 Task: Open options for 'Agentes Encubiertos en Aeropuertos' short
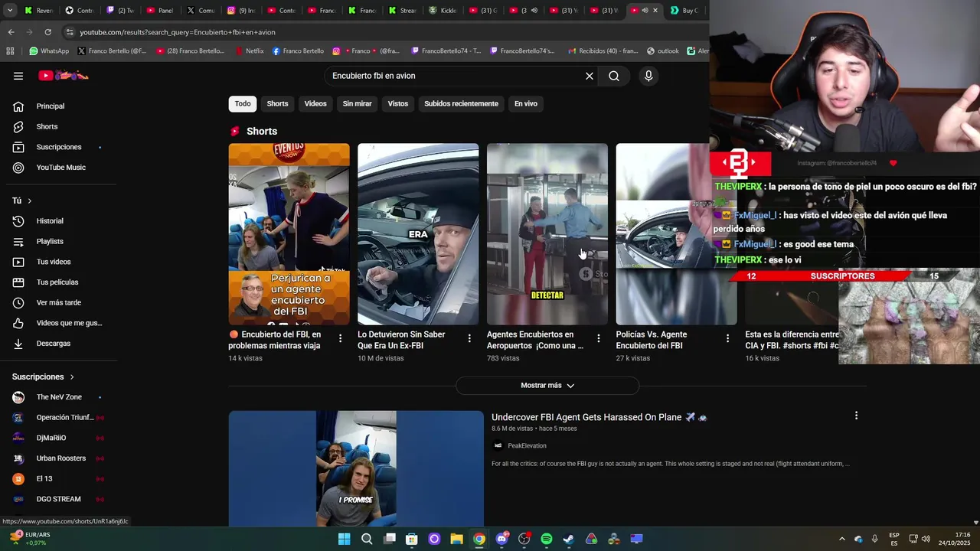[x=599, y=338]
